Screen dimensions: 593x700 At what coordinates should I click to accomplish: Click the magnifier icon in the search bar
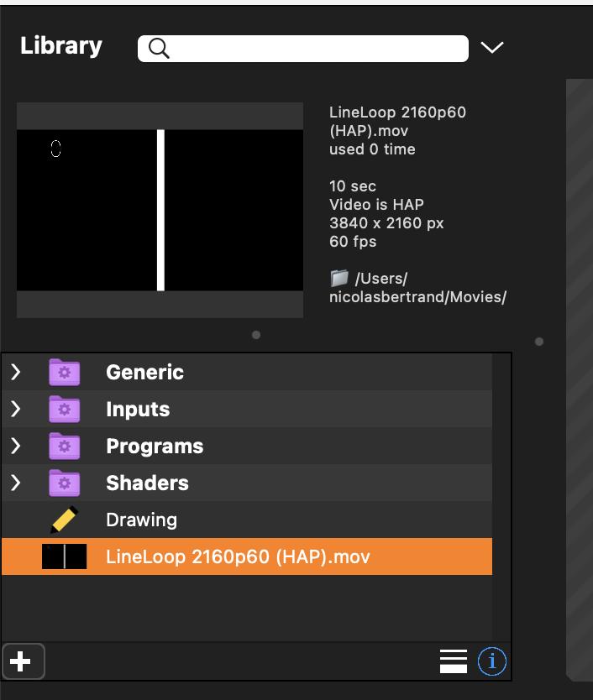[159, 49]
